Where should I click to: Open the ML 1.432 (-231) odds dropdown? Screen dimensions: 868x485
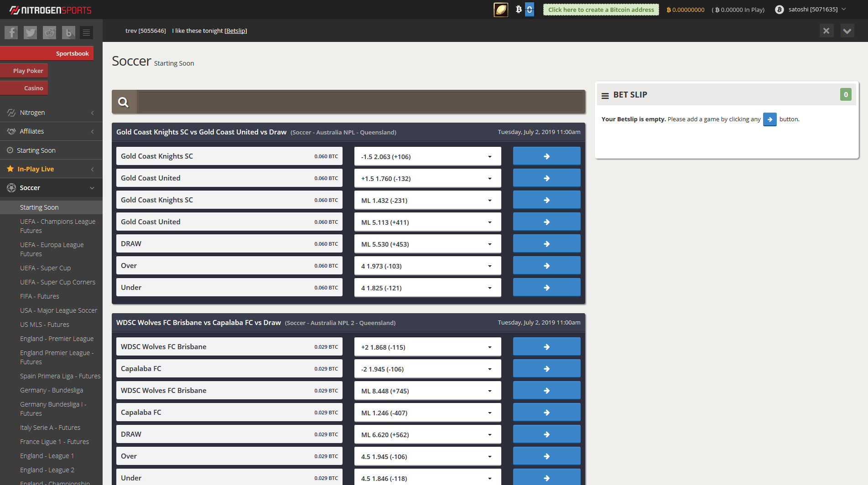coord(427,200)
